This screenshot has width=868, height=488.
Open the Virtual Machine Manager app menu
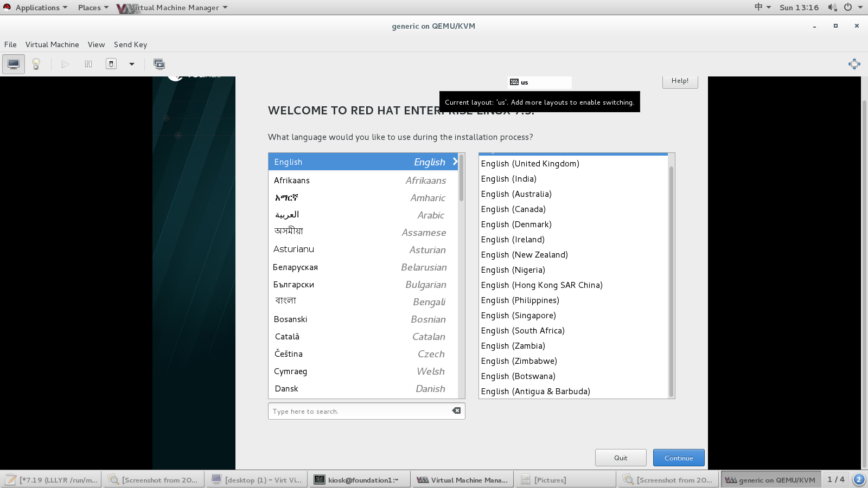pyautogui.click(x=173, y=8)
